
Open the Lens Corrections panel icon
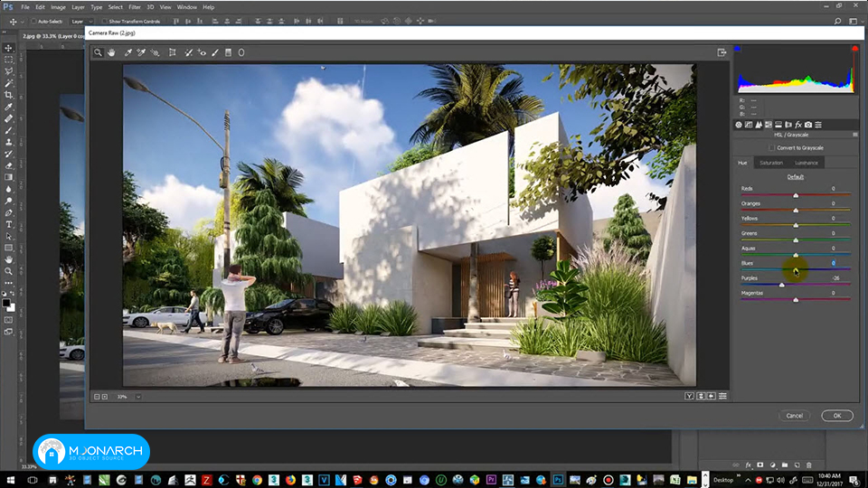[788, 125]
